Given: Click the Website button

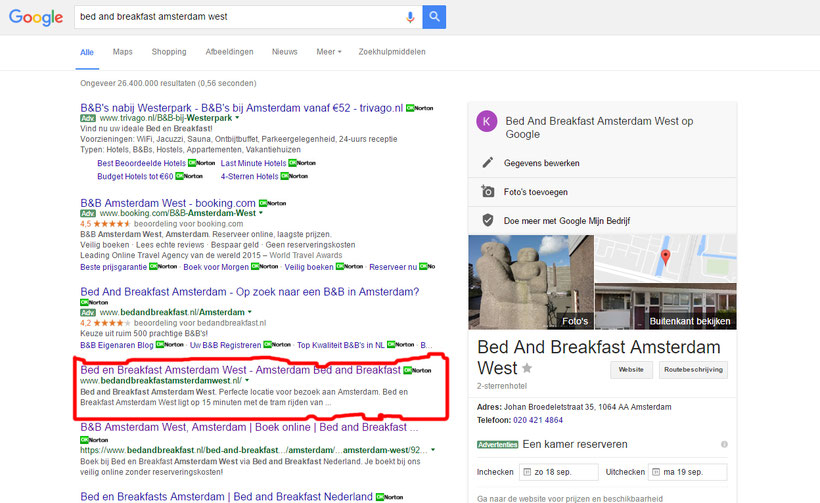Looking at the screenshot, I should [x=631, y=370].
